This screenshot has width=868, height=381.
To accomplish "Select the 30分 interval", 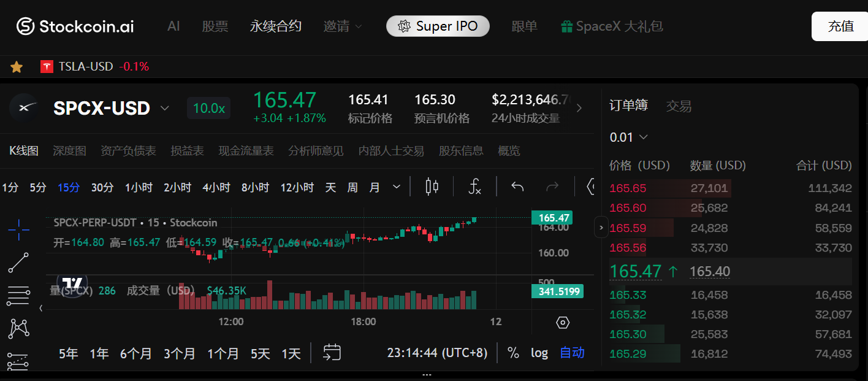I will tap(102, 188).
